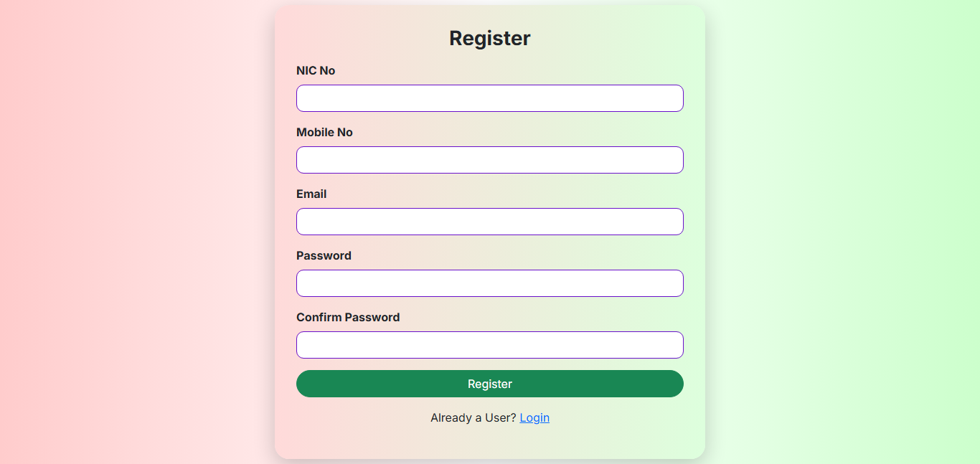The width and height of the screenshot is (980, 464).
Task: Select the Email input field
Action: 490,222
